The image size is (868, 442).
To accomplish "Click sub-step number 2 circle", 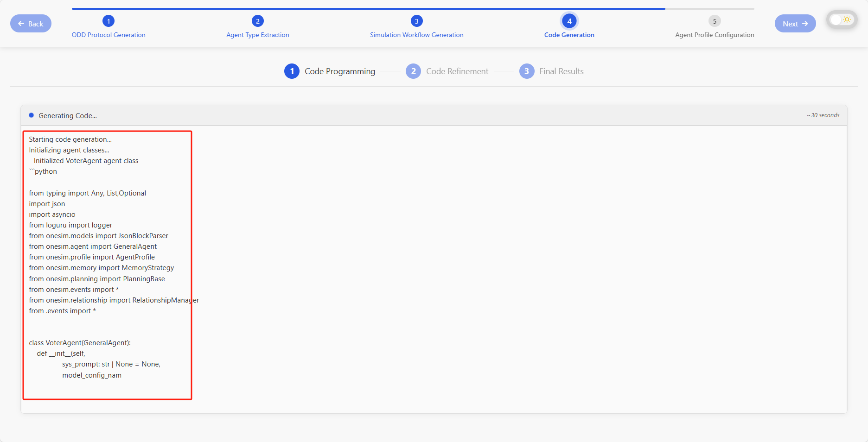I will click(413, 71).
